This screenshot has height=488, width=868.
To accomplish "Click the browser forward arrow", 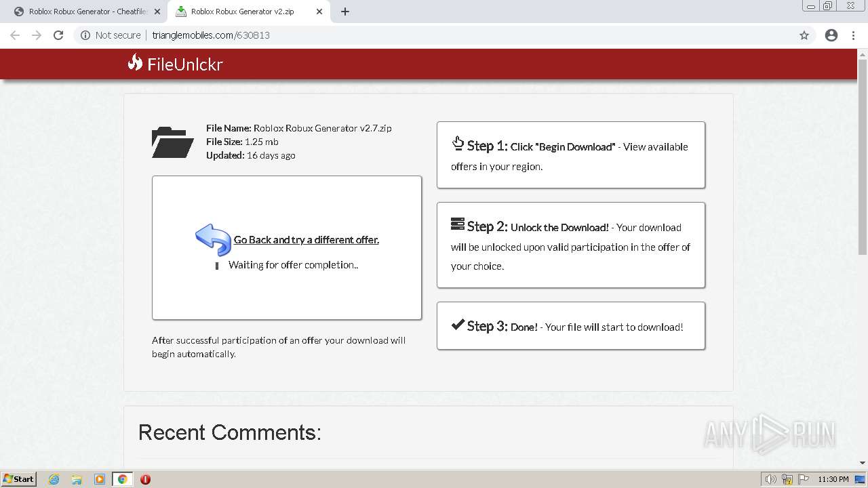I will tap(37, 35).
